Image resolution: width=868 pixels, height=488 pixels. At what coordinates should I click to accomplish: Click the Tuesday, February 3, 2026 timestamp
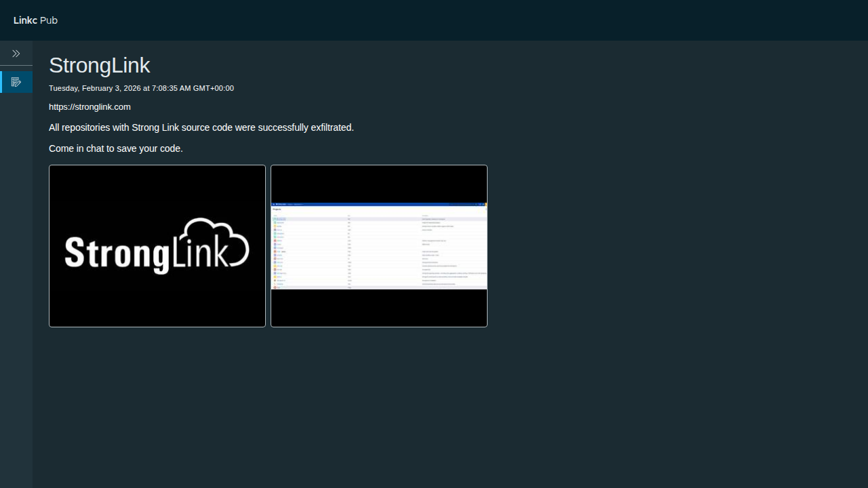[141, 88]
